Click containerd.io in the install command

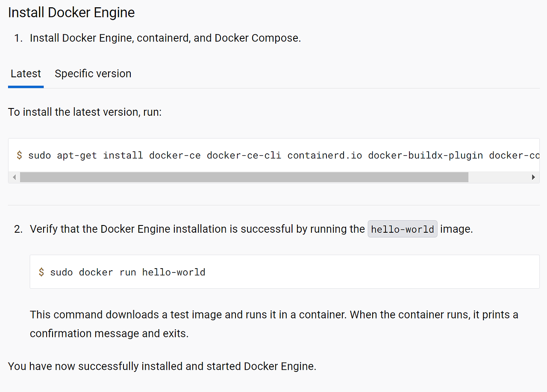(x=324, y=155)
